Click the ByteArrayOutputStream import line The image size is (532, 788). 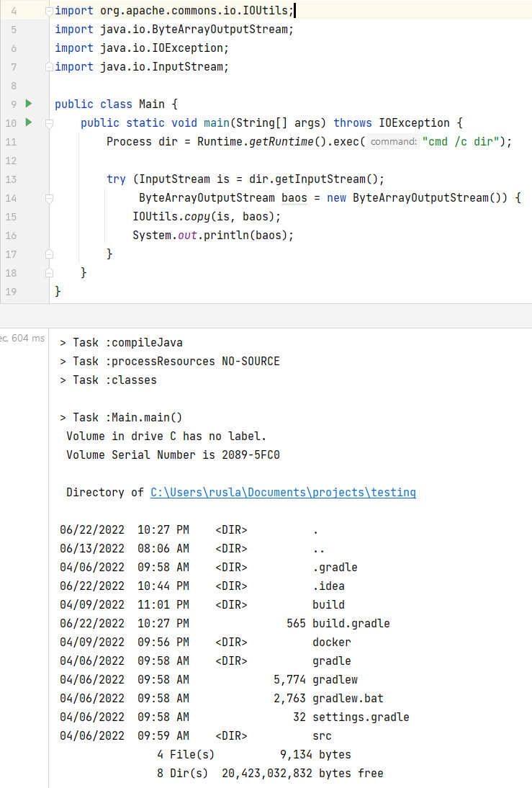point(174,30)
